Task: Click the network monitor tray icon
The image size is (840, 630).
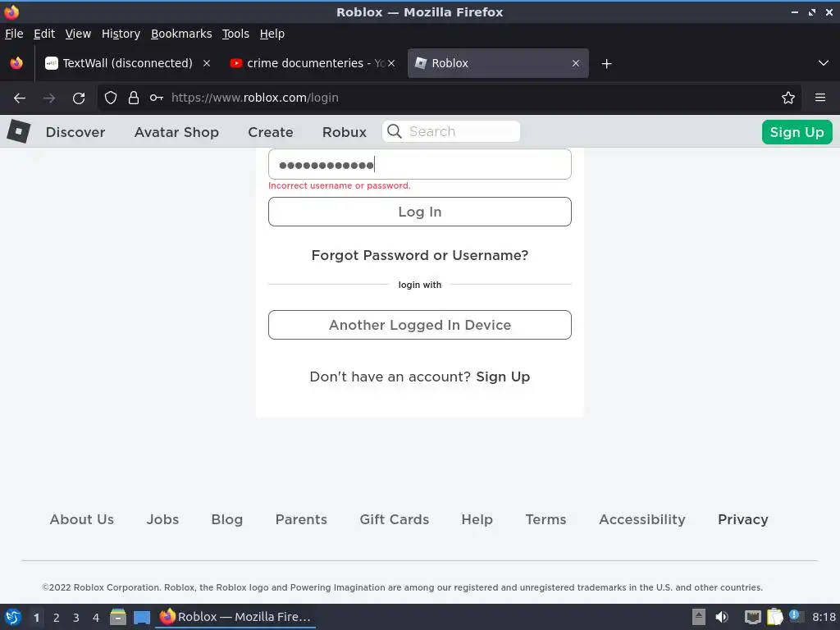Action: 753,617
